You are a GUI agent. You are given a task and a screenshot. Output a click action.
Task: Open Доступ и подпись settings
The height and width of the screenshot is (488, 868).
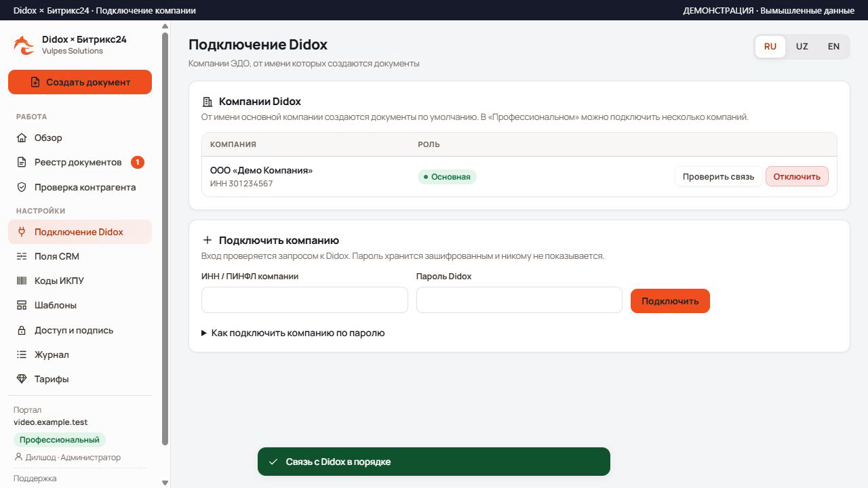(80, 330)
